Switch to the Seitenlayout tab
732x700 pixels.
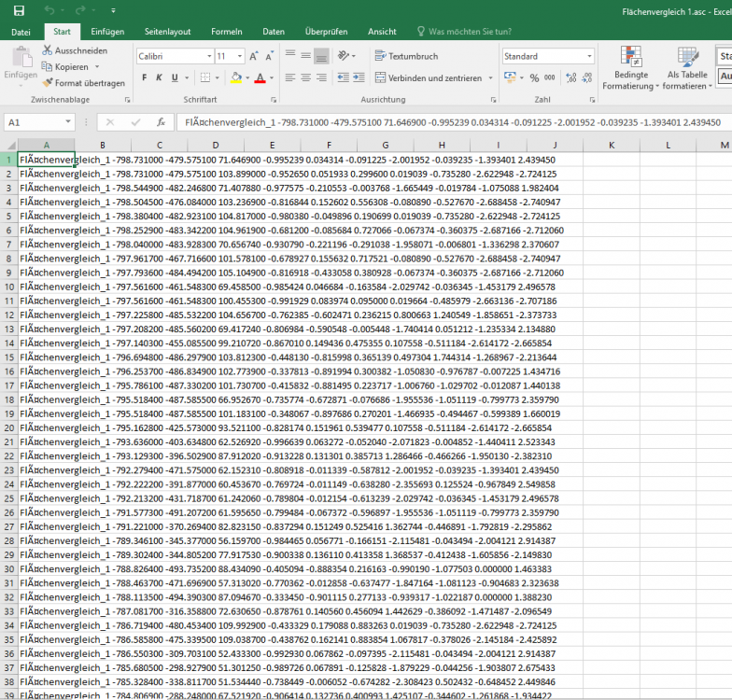click(167, 32)
